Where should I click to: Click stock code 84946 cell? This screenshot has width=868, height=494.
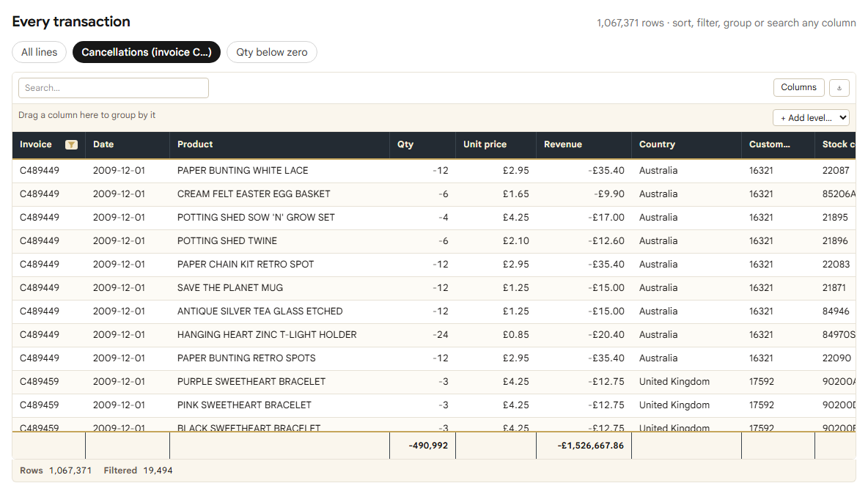[x=836, y=311]
